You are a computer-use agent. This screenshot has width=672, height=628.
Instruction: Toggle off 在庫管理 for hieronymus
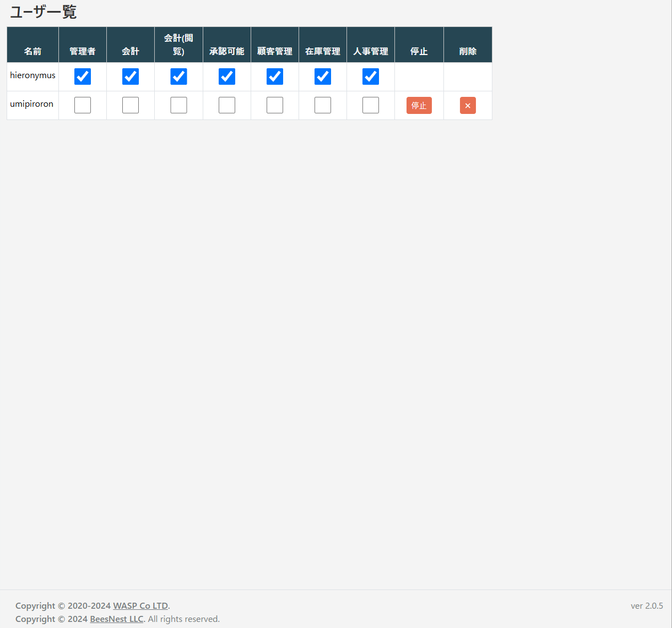[323, 77]
